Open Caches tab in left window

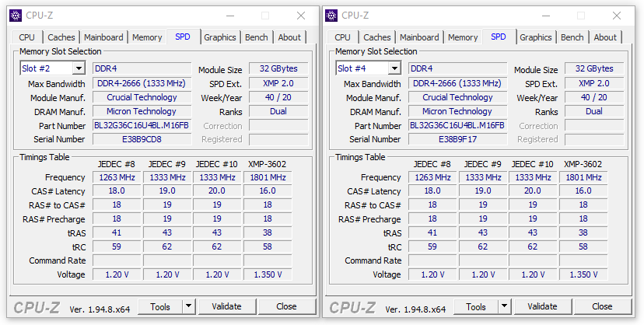tap(61, 37)
